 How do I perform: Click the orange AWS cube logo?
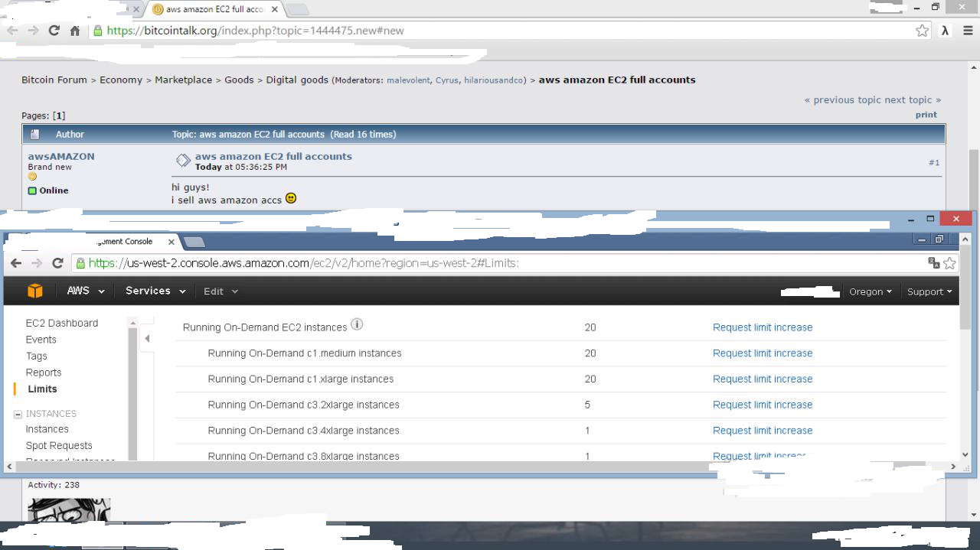[34, 291]
